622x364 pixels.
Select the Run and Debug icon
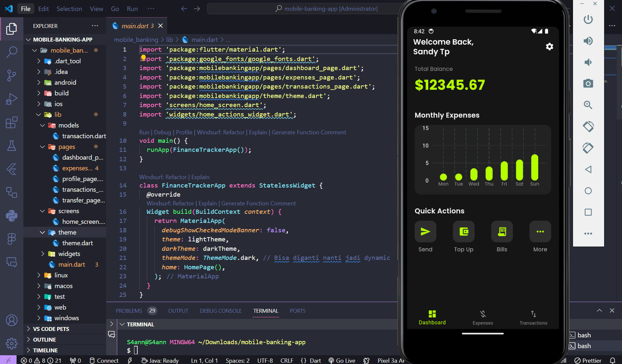12,99
